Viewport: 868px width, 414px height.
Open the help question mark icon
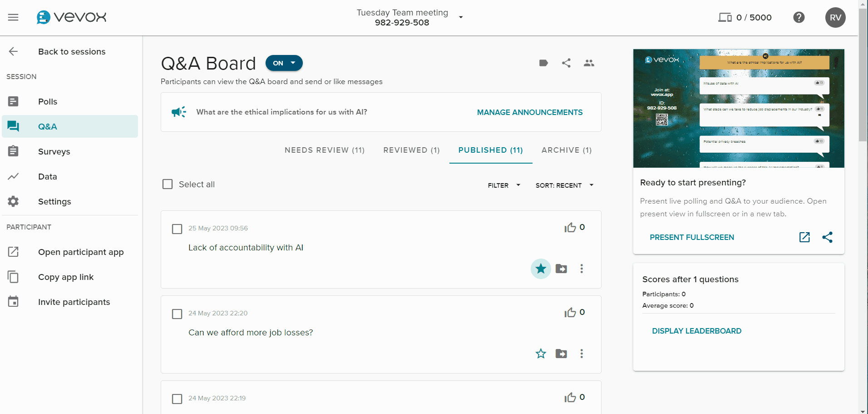(x=799, y=17)
